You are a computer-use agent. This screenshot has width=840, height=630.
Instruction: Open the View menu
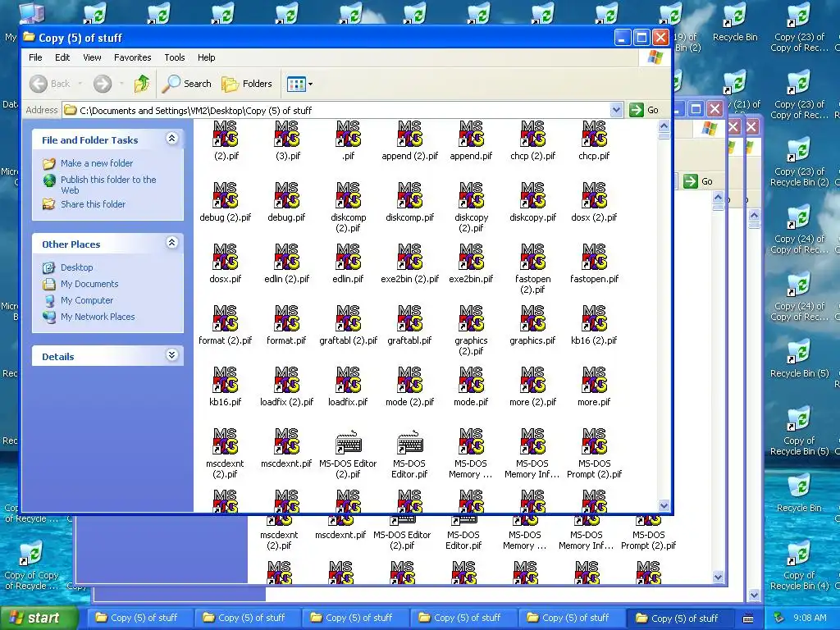point(92,57)
